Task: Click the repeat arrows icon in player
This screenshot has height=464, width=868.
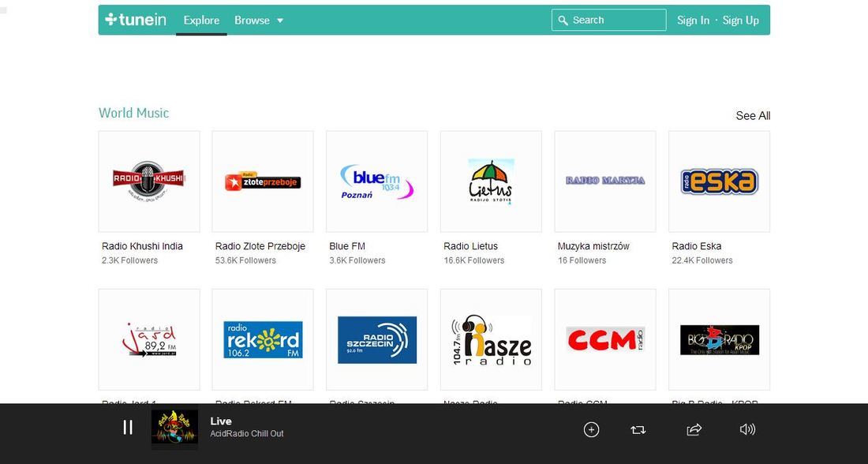Action: [638, 429]
